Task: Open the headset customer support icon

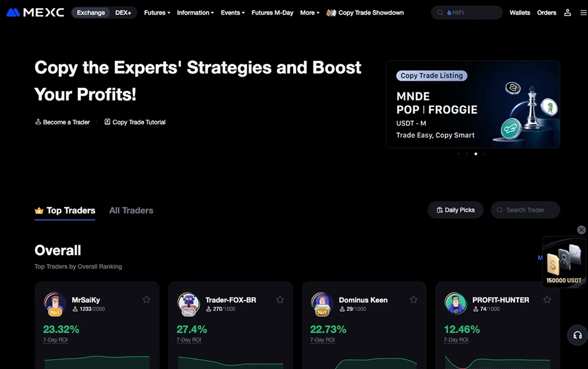Action: (578, 335)
